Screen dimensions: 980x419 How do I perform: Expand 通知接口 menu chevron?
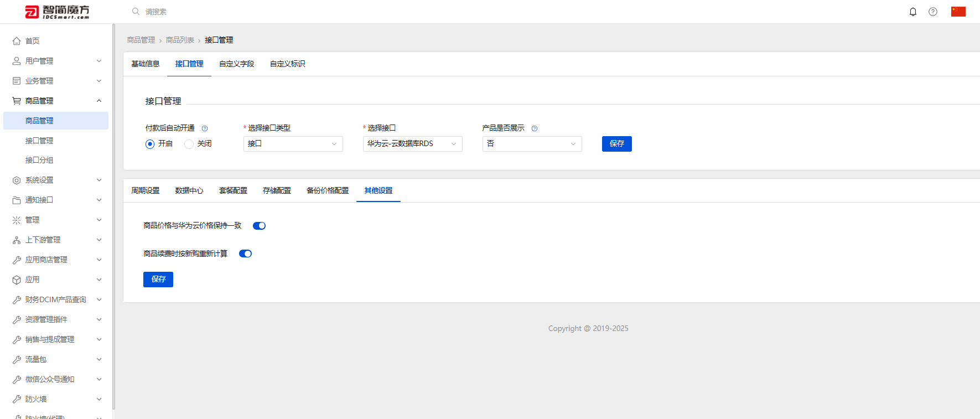99,200
